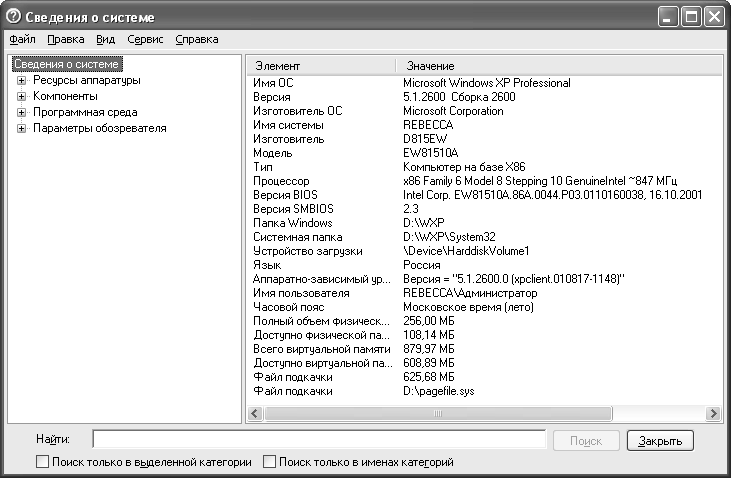Select the Версия row label

click(x=272, y=97)
